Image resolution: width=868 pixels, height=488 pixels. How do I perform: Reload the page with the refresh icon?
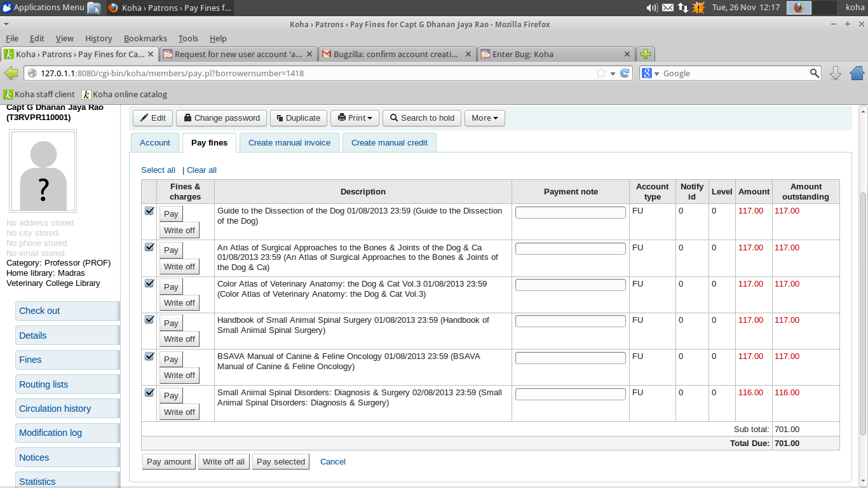[625, 73]
